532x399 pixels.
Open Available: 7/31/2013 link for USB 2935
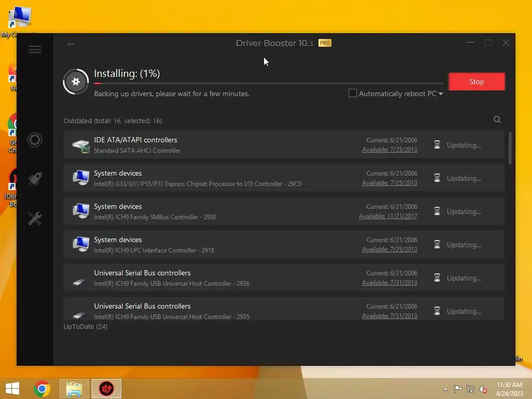click(x=390, y=316)
